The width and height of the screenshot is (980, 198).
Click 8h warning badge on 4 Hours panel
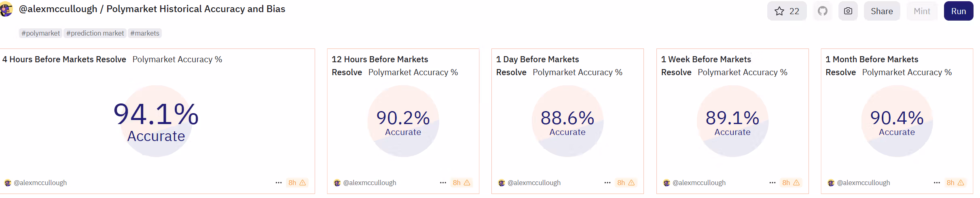point(297,183)
